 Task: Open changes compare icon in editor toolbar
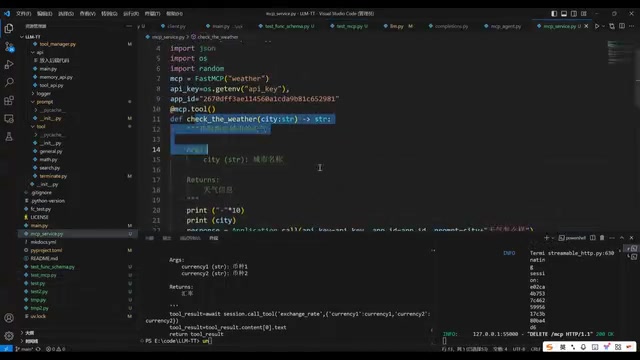[612, 26]
